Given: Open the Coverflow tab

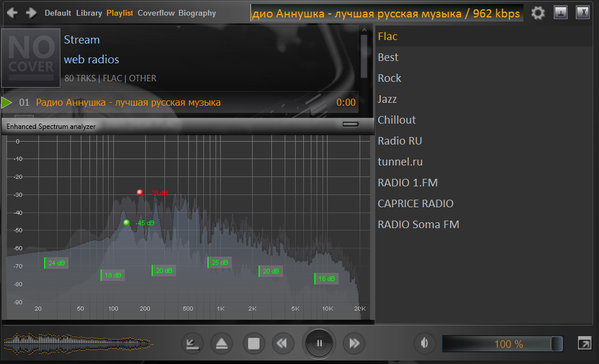Looking at the screenshot, I should tap(156, 13).
